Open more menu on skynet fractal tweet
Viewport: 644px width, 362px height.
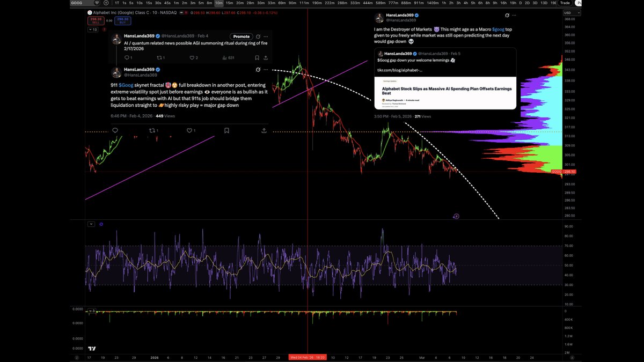pyautogui.click(x=266, y=70)
